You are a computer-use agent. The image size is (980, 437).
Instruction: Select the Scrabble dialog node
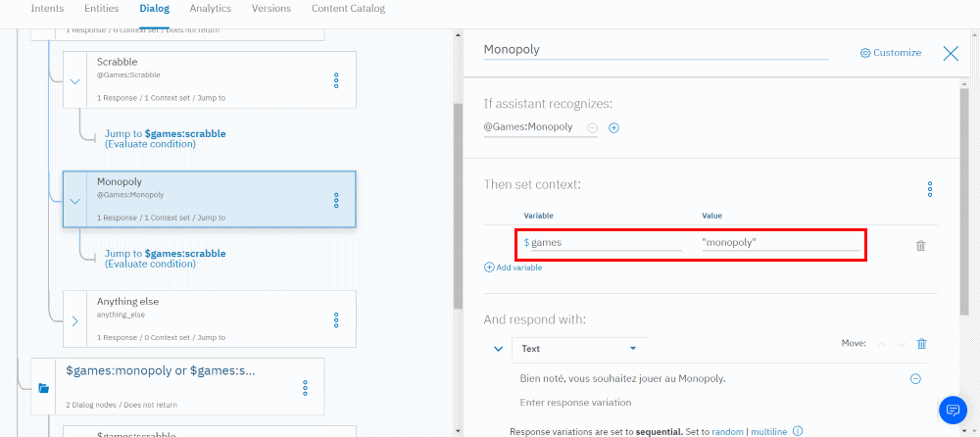pyautogui.click(x=210, y=79)
